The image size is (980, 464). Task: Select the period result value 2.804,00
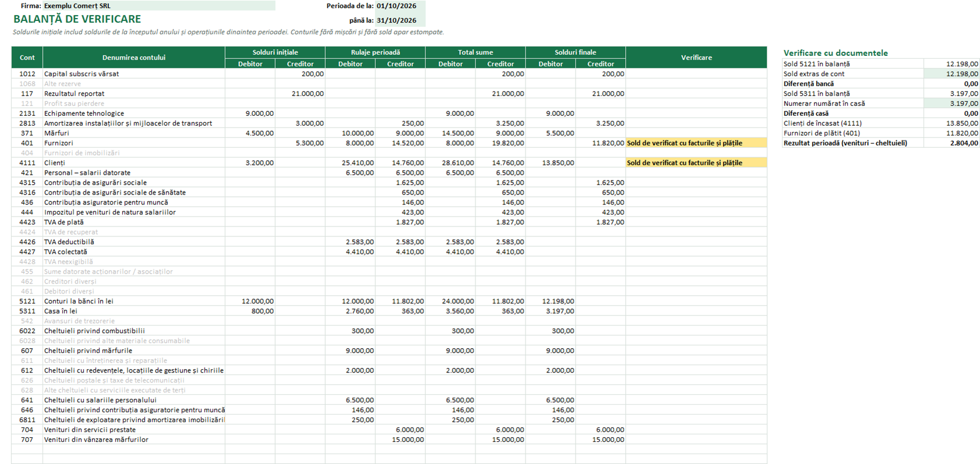(951, 143)
